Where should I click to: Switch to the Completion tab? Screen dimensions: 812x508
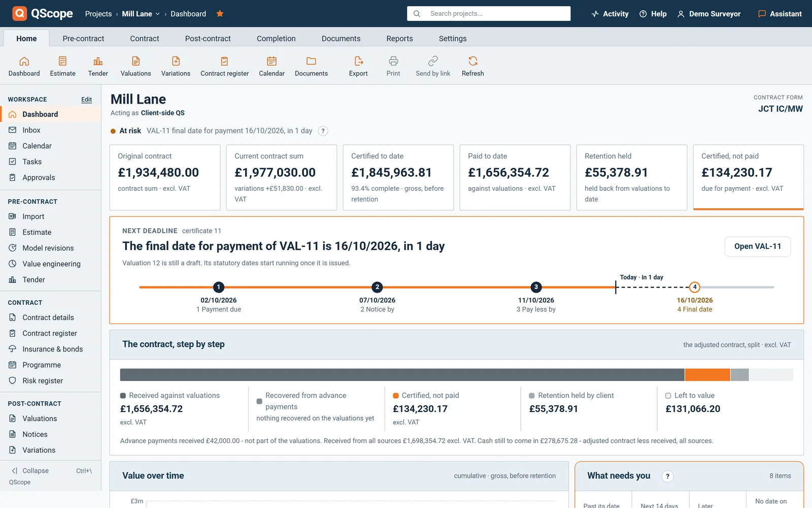tap(276, 39)
